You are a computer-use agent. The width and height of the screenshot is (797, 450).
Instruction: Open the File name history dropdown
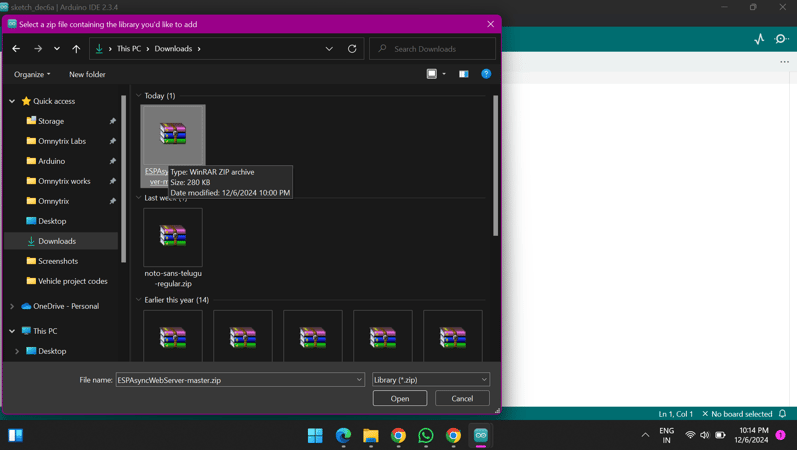point(359,380)
